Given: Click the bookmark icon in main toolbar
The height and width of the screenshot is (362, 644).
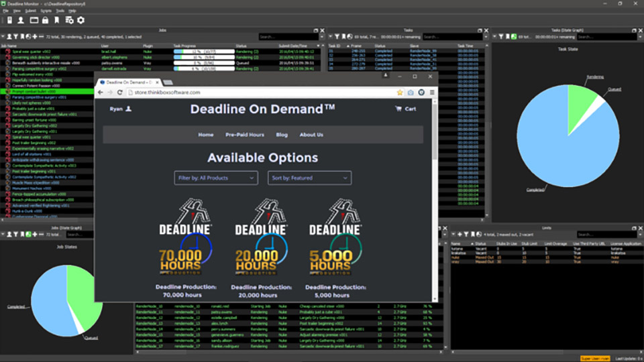Looking at the screenshot, I should [56, 20].
